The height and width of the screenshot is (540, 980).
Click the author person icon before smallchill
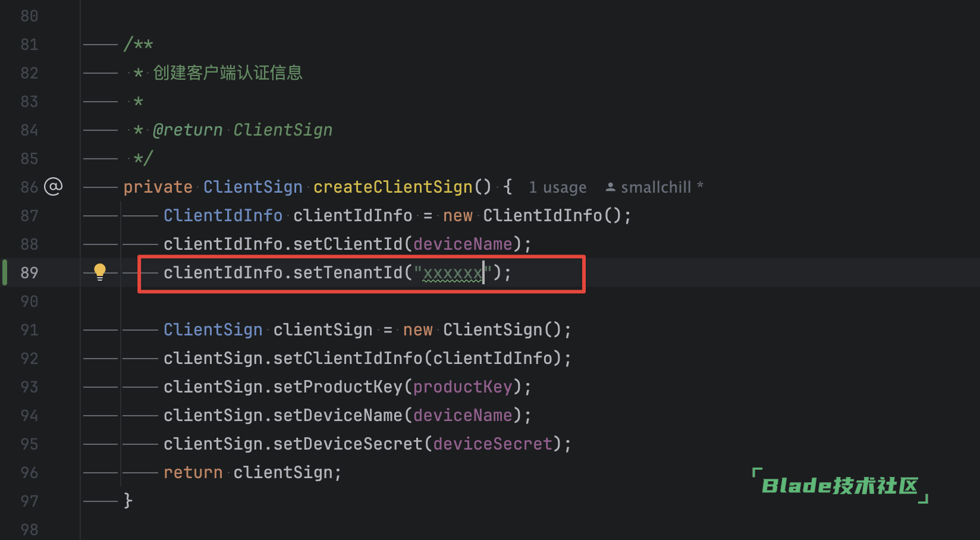click(610, 187)
